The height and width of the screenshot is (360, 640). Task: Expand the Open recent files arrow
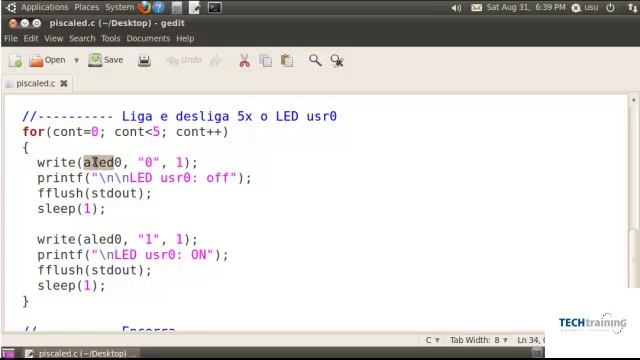point(76,60)
